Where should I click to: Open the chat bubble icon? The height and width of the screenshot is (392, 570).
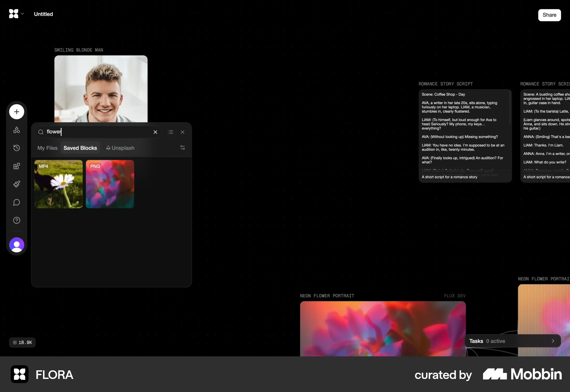(x=17, y=202)
